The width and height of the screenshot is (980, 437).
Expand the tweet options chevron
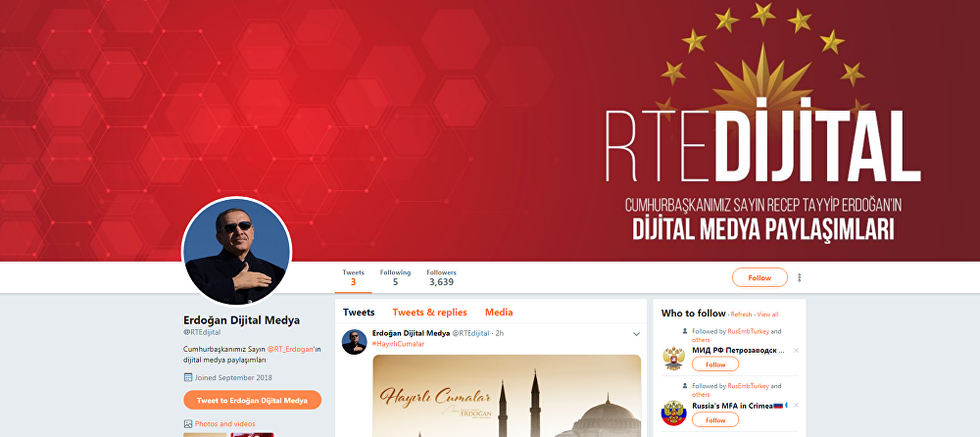636,334
